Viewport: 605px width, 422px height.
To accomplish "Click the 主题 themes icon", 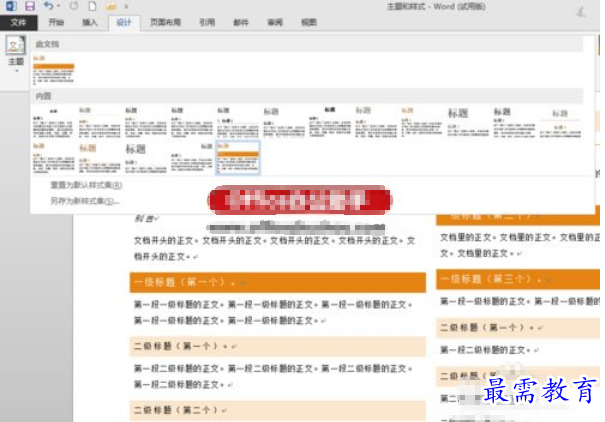I will pos(15,46).
